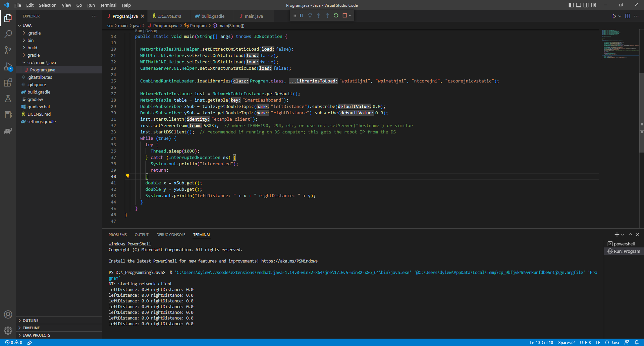This screenshot has width=644, height=346.
Task: Open the Run and Debug sidebar icon
Action: coord(8,66)
